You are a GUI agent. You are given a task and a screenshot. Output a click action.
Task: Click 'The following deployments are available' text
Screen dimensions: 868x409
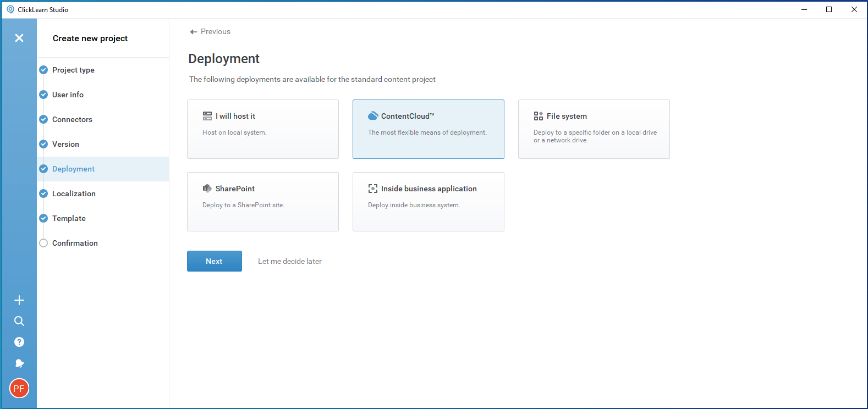(312, 79)
